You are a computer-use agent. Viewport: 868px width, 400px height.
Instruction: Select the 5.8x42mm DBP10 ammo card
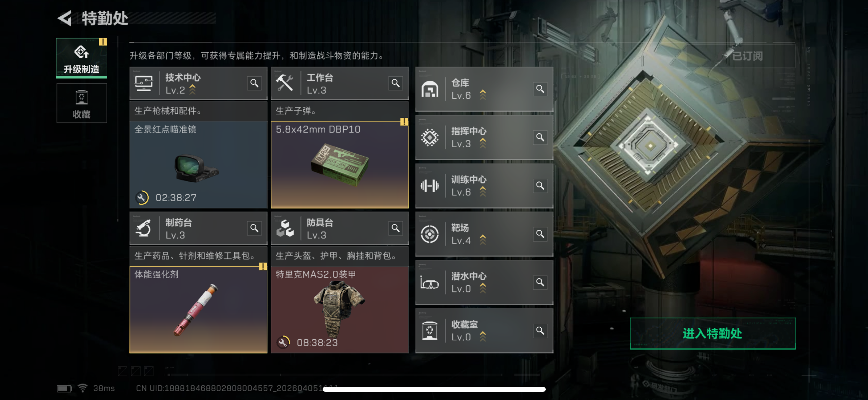[340, 165]
